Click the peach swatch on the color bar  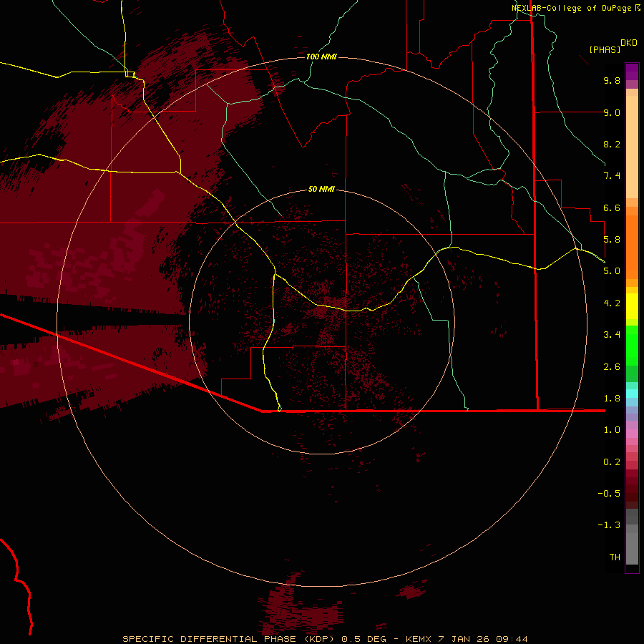point(632,147)
